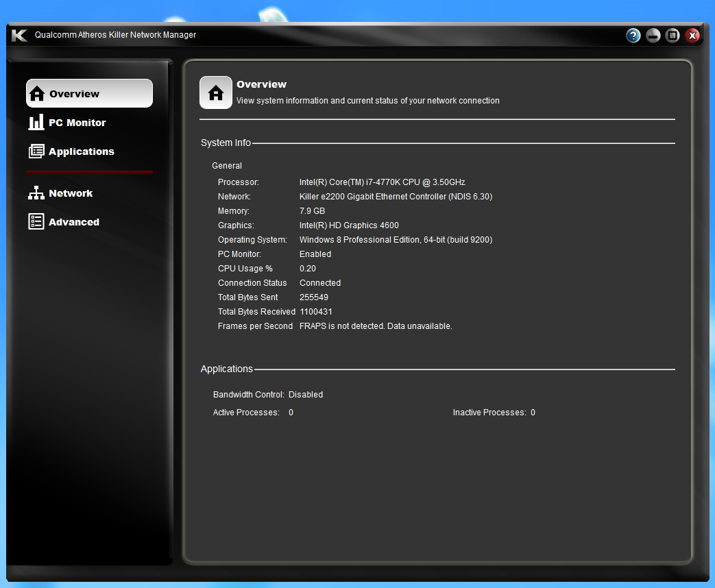Click the CPU usage value '0.20'
This screenshot has width=715, height=588.
pyautogui.click(x=307, y=269)
